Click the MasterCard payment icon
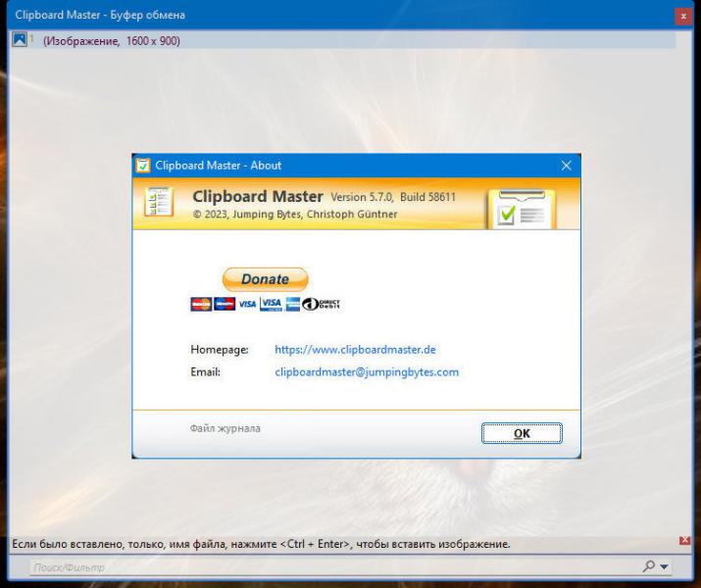The image size is (701, 588). (201, 304)
